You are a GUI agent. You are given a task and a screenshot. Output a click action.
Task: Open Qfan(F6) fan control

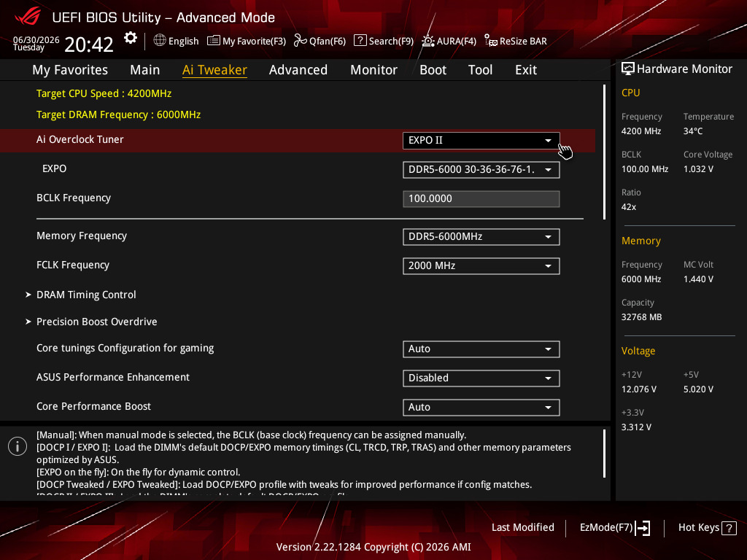click(320, 41)
